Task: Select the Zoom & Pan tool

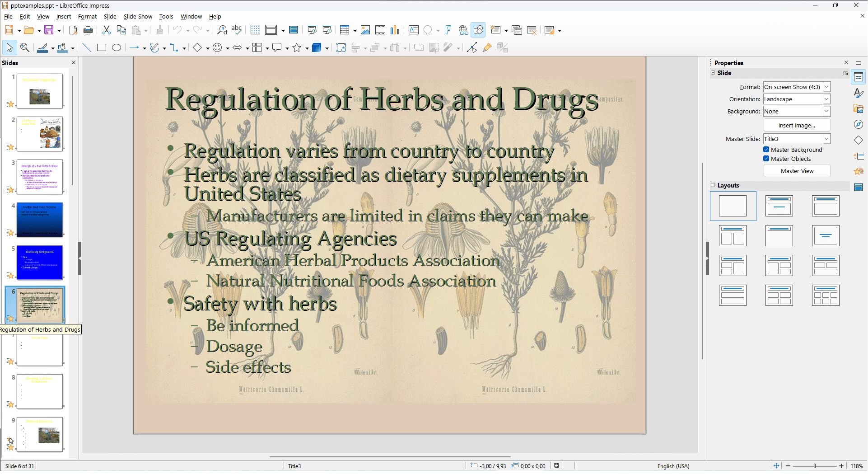Action: (x=25, y=47)
